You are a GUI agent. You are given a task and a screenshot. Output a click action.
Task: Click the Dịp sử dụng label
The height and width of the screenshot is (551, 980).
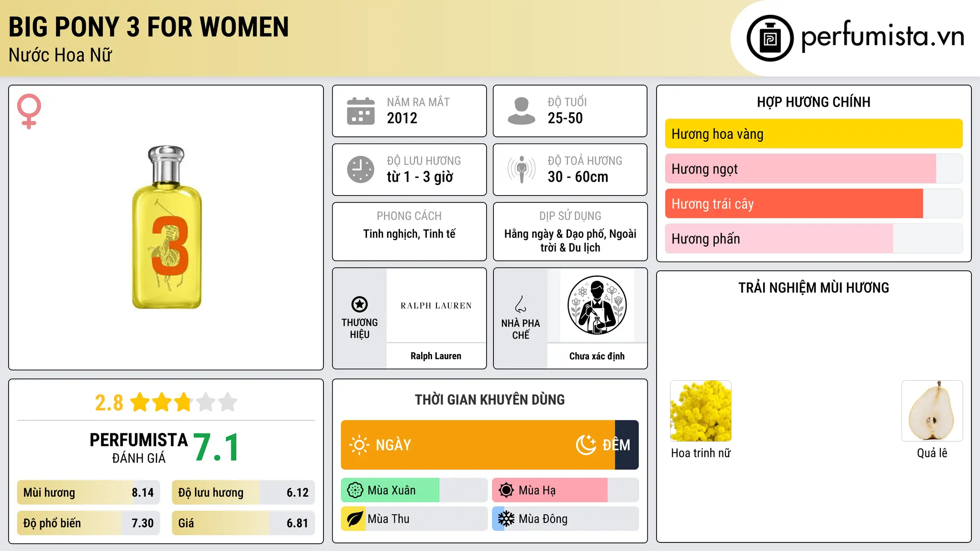(570, 216)
